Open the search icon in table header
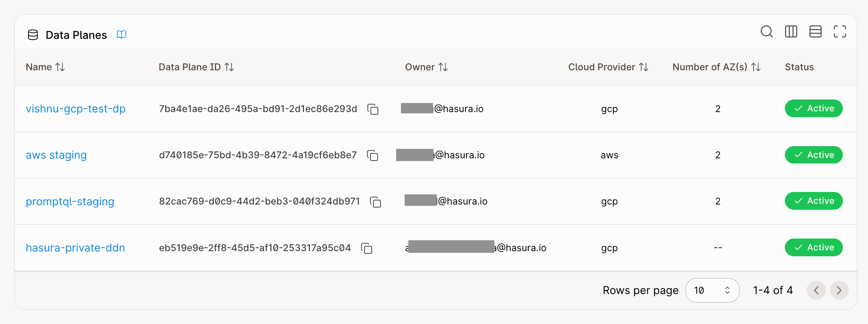868x324 pixels. point(767,32)
